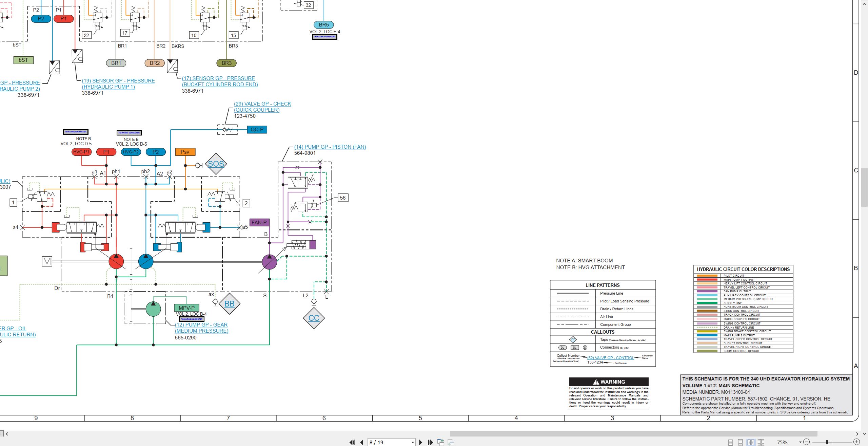Click the NOTE B: HVG ATTACHMENT text
The width and height of the screenshot is (868, 446).
590,267
